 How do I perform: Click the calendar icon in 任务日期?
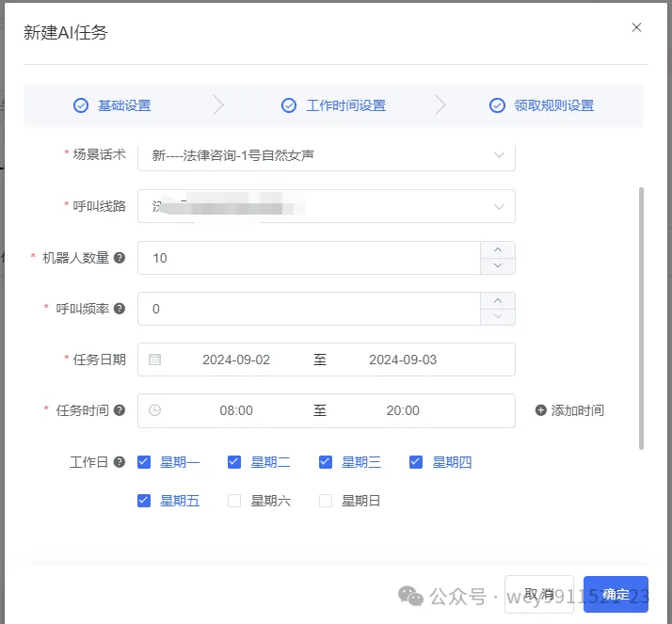pyautogui.click(x=154, y=360)
